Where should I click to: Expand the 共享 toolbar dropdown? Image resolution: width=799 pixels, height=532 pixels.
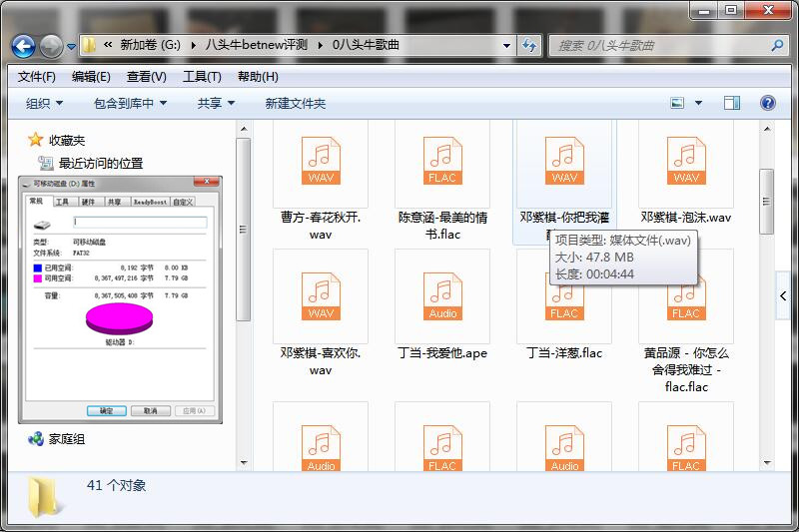tap(216, 104)
